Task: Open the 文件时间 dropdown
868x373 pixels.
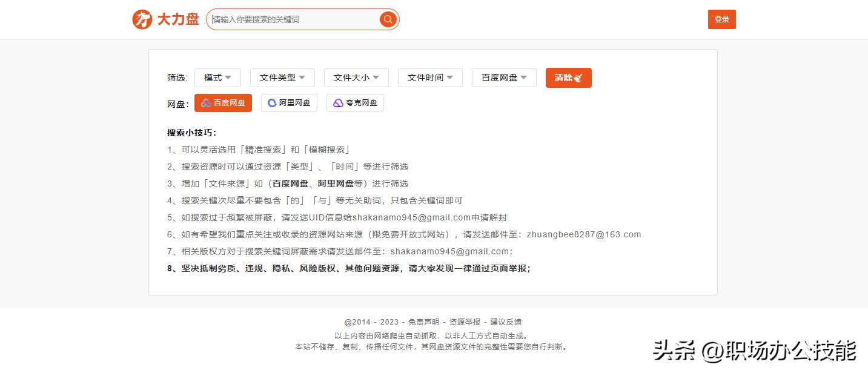Action: pos(430,77)
